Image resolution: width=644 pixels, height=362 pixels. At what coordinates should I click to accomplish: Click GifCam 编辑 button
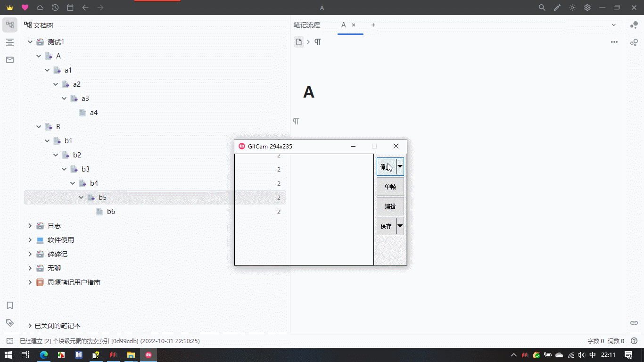click(390, 206)
